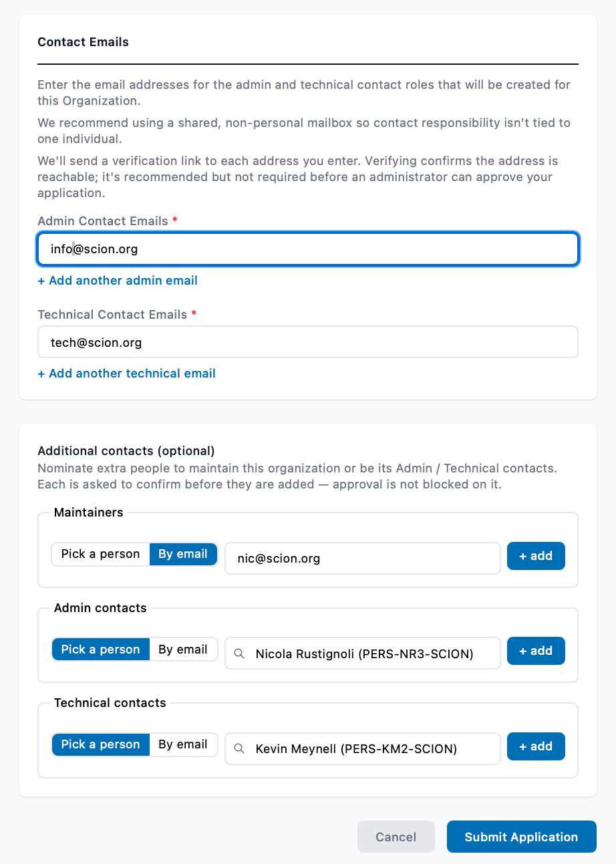Switch Technical contacts to 'By email'
Viewport: 616px width, 864px height.
point(183,744)
